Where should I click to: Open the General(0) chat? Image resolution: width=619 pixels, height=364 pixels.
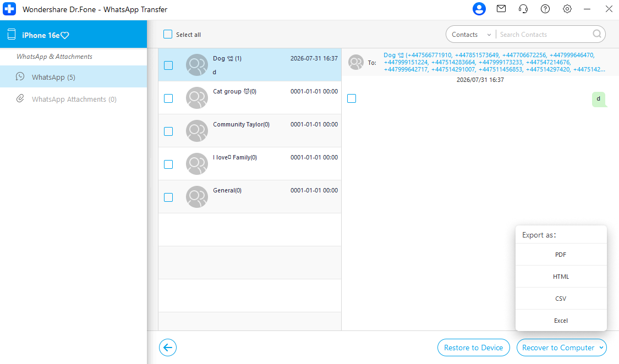tap(249, 197)
